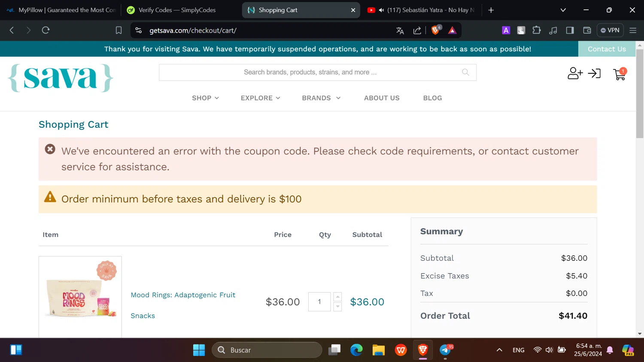Click the Wi-Fi network tray icon

tap(537, 350)
